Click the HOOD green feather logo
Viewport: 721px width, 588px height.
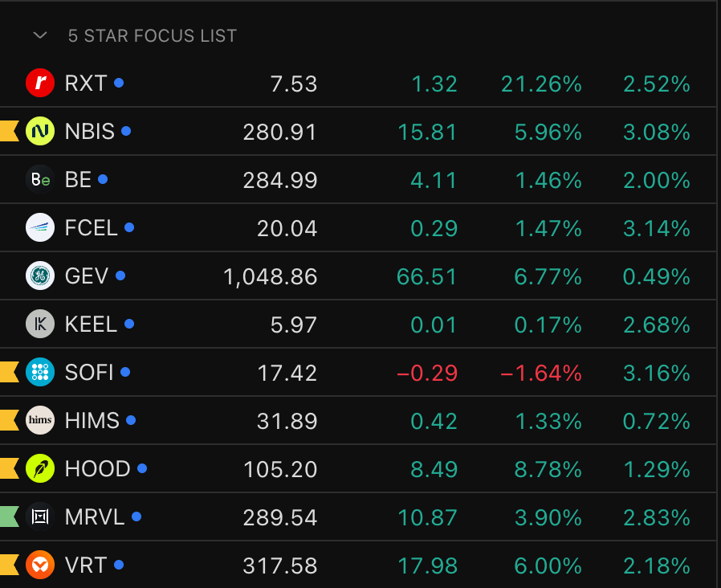pos(40,468)
